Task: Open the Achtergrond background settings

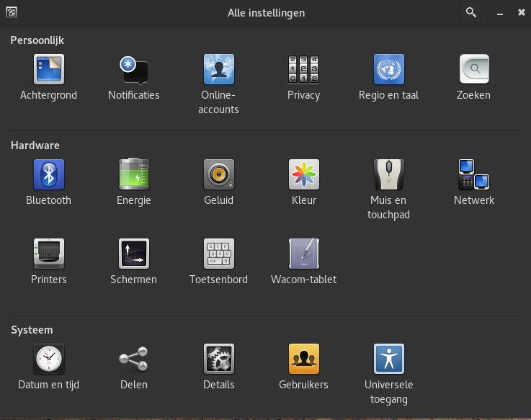Action: [x=49, y=78]
